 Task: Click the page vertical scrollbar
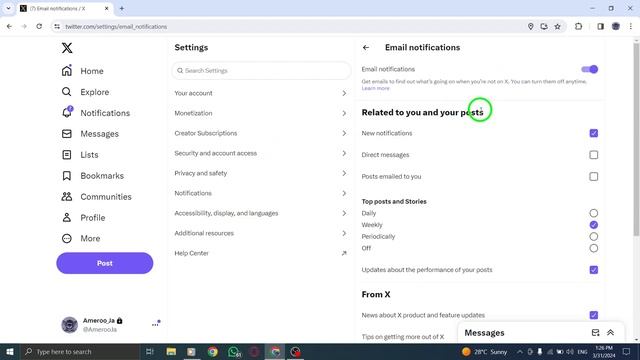click(636, 139)
